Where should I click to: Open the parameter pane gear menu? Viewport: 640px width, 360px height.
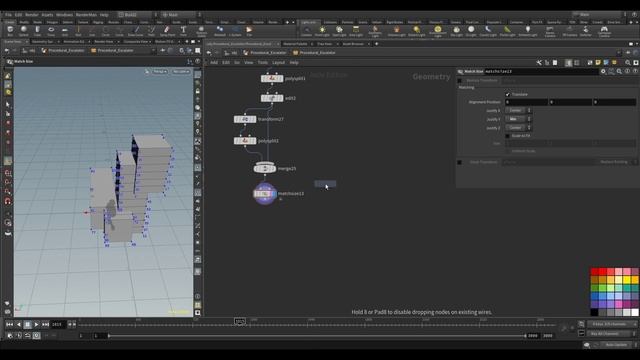(x=603, y=71)
